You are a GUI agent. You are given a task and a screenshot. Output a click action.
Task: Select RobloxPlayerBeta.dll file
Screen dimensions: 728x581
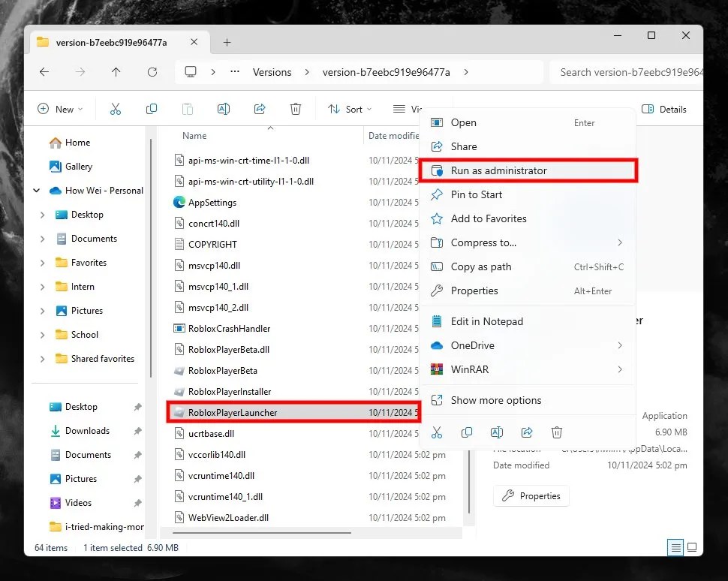point(221,350)
